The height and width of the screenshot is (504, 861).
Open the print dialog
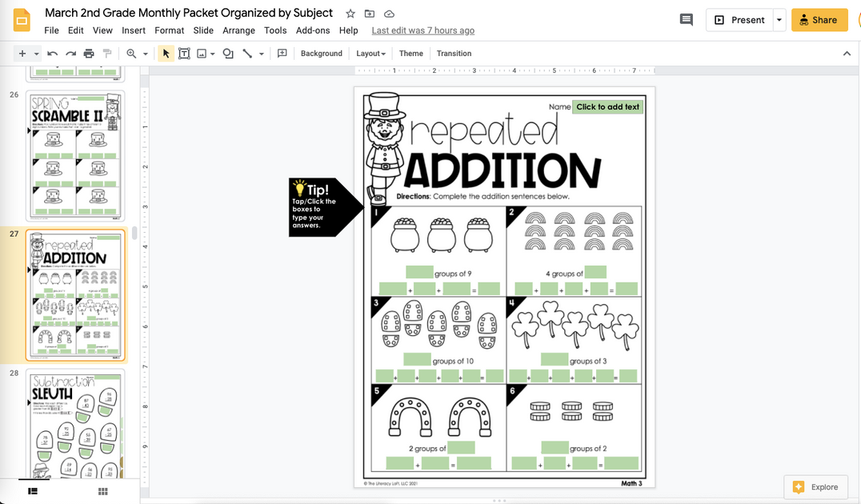coord(90,53)
